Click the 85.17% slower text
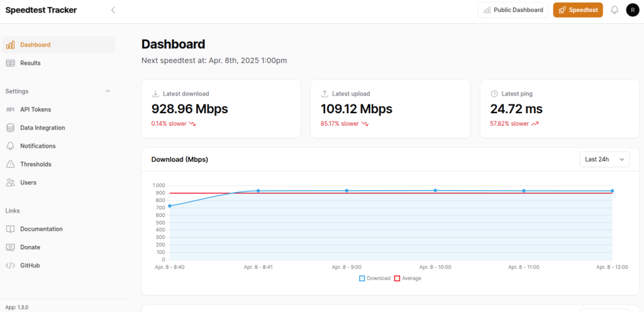 coord(340,123)
